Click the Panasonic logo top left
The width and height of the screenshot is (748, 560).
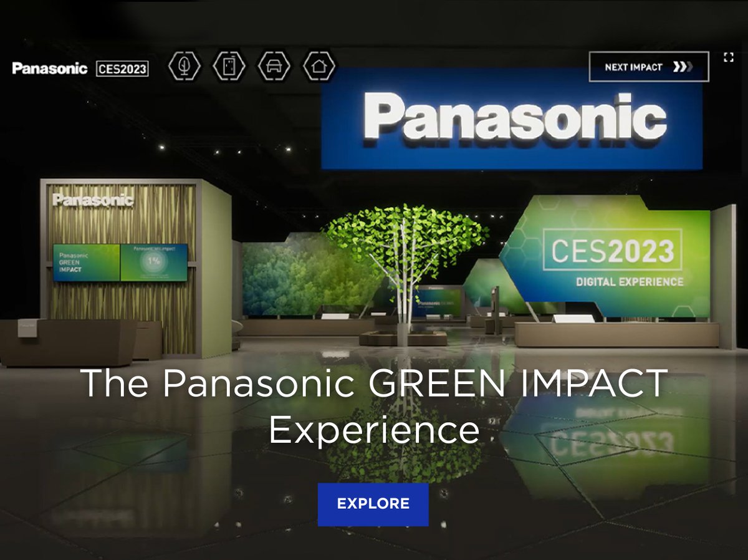pos(50,69)
